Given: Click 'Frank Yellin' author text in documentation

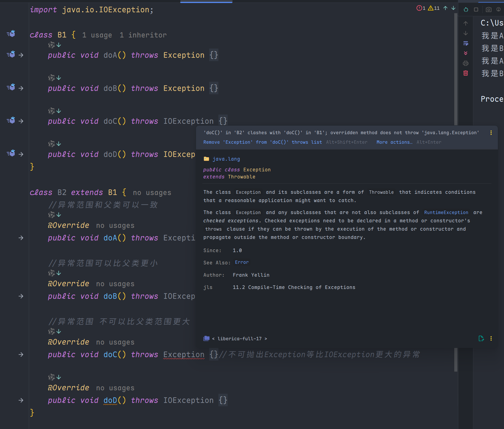Looking at the screenshot, I should 251,275.
